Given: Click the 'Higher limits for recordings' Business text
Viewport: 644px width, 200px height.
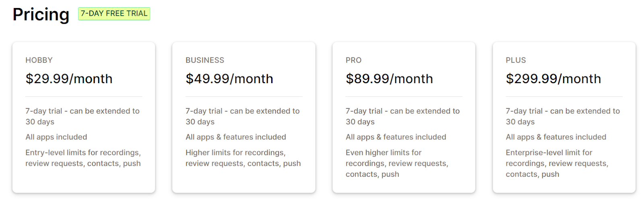Looking at the screenshot, I should (x=243, y=158).
